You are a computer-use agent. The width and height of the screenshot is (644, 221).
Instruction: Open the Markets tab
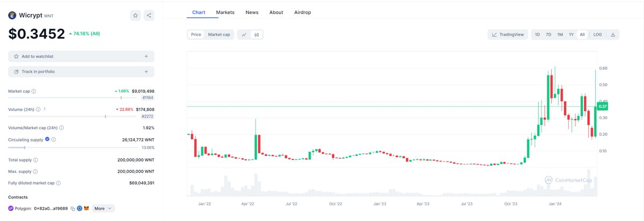coord(225,12)
